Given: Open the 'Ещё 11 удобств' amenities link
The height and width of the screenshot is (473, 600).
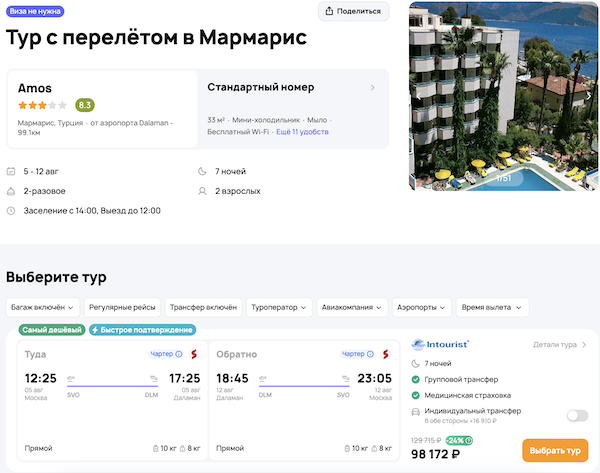Looking at the screenshot, I should pyautogui.click(x=303, y=132).
